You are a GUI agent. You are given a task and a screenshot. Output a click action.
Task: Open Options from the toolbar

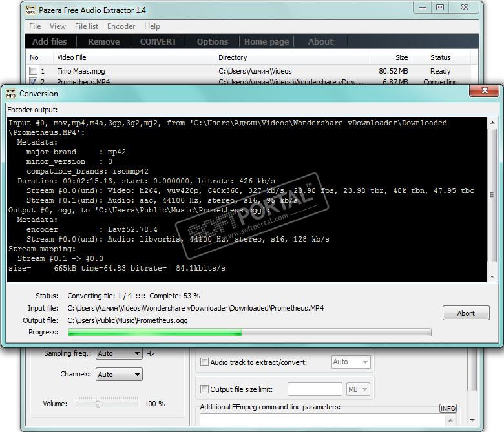click(x=213, y=42)
